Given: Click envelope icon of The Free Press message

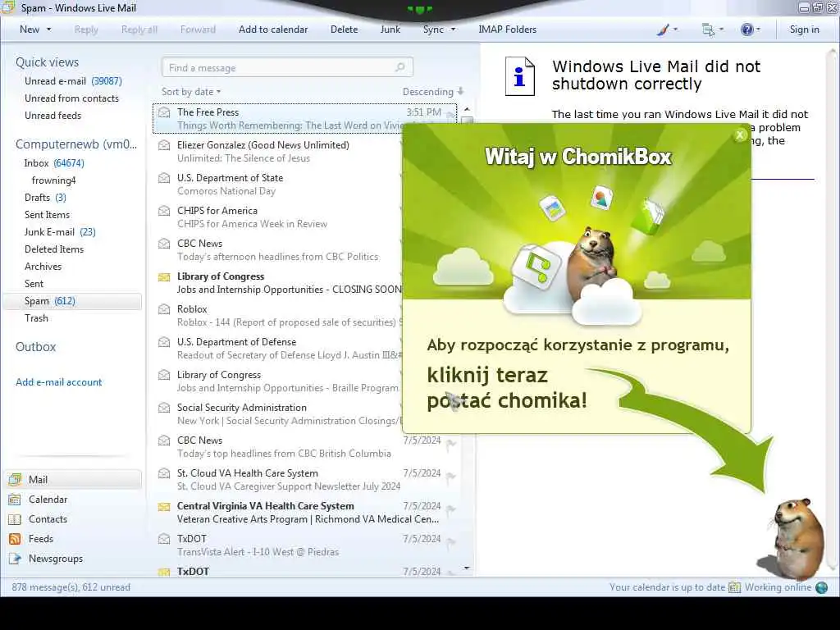Looking at the screenshot, I should [164, 112].
